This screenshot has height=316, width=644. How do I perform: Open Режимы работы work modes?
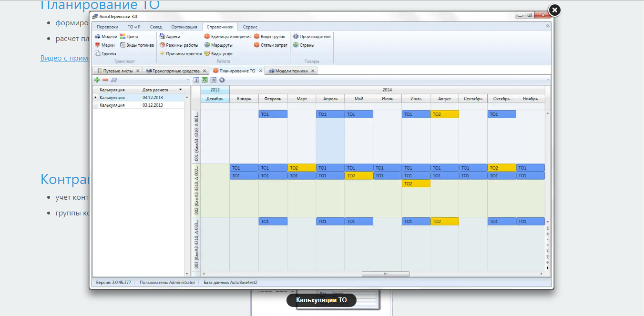[179, 45]
